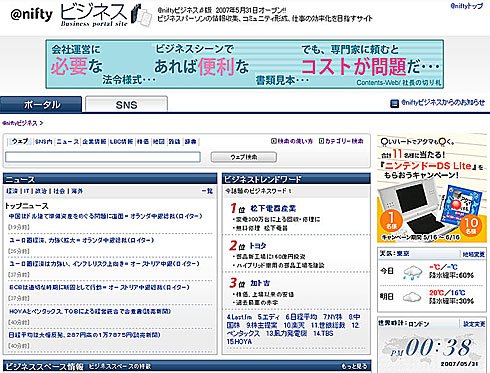Click the small icon before カテゴリー検索

(x=321, y=141)
